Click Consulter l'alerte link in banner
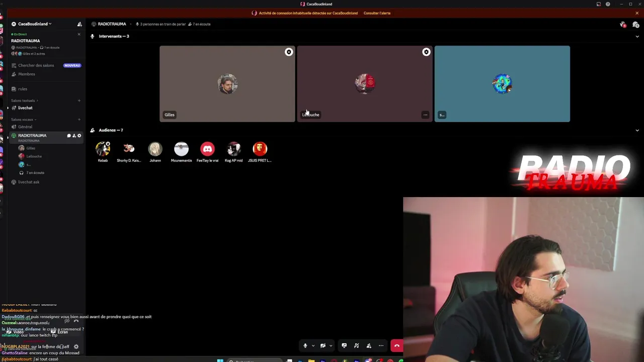This screenshot has width=644, height=362. pyautogui.click(x=377, y=13)
